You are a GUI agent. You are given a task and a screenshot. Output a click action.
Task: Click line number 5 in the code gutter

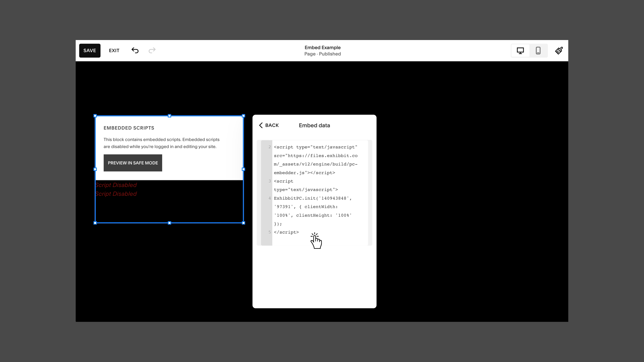[270, 232]
